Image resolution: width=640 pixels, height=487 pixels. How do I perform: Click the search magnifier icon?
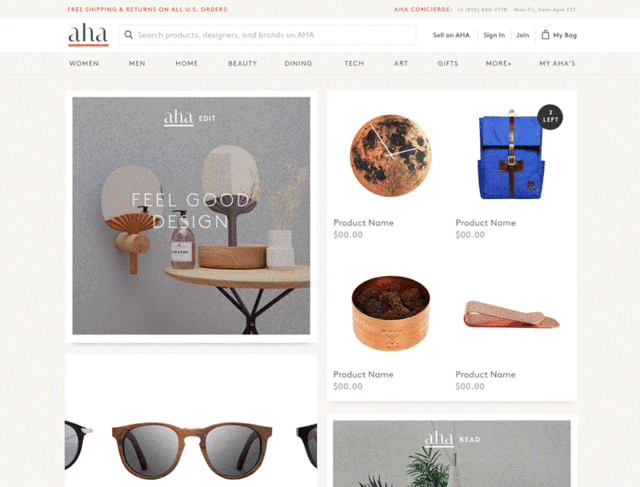[x=129, y=35]
